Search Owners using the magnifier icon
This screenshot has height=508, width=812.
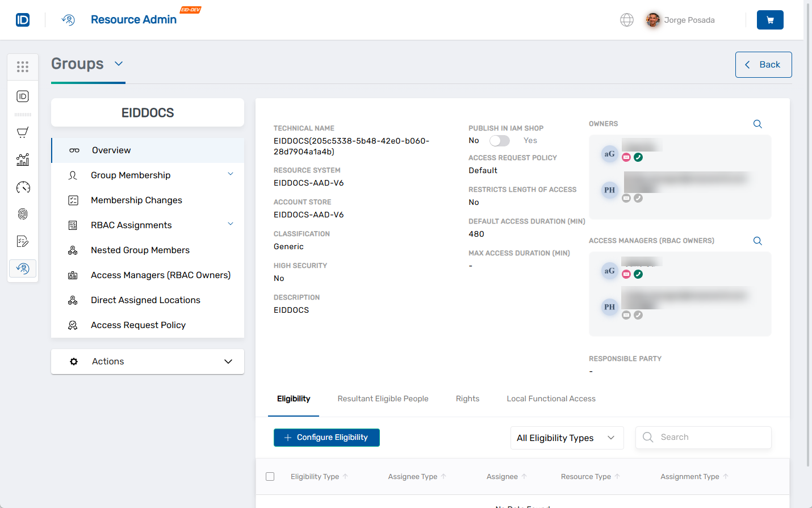pos(757,124)
